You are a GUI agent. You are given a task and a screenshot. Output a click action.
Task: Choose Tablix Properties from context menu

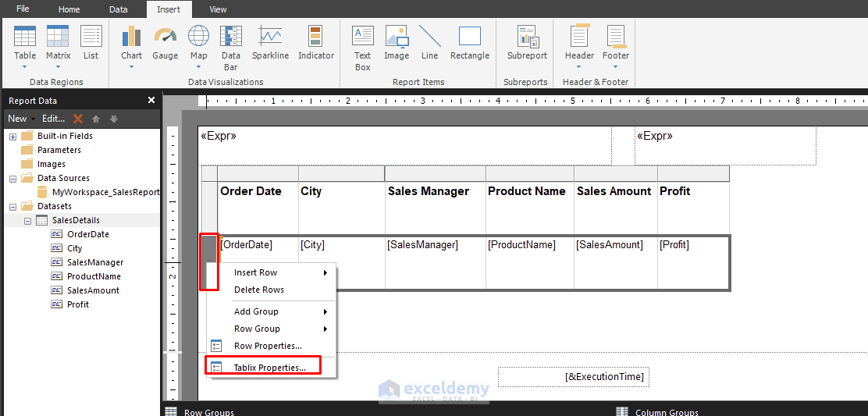[x=271, y=368]
